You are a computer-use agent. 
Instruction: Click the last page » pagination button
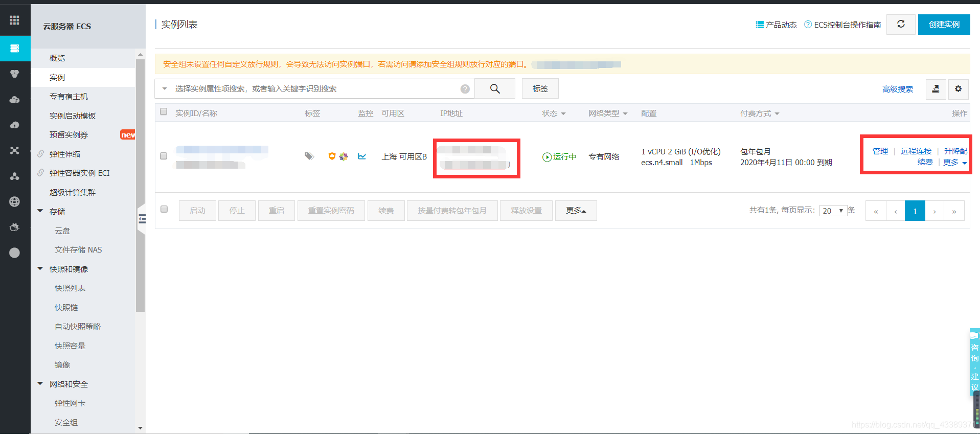[x=954, y=211]
